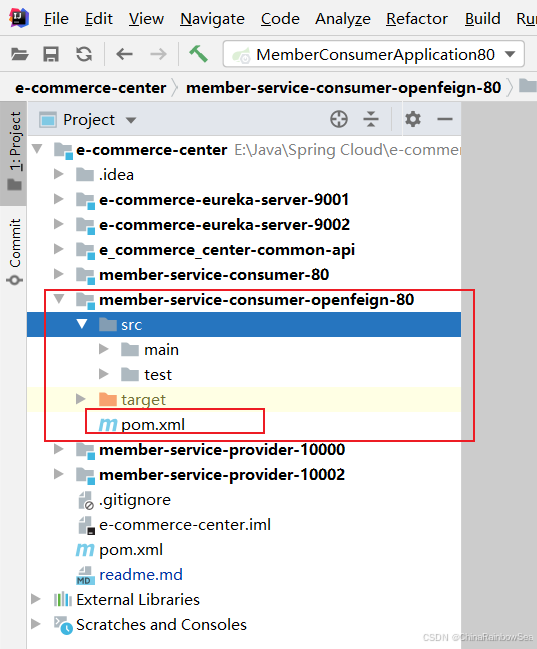The width and height of the screenshot is (537, 649).
Task: Navigate back with the left arrow
Action: click(124, 54)
